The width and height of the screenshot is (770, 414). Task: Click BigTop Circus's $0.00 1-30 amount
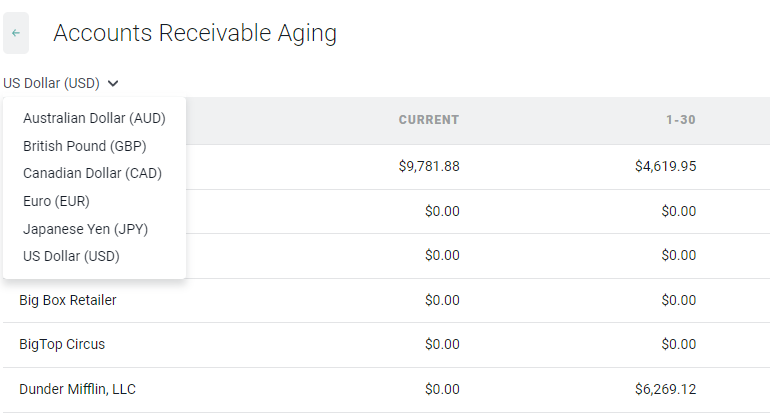click(x=679, y=344)
